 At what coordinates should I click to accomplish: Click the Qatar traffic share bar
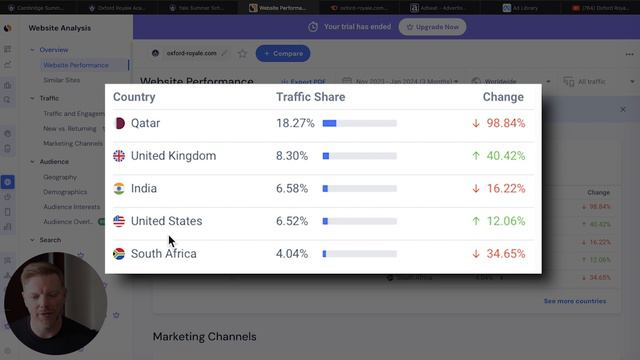pyautogui.click(x=360, y=123)
